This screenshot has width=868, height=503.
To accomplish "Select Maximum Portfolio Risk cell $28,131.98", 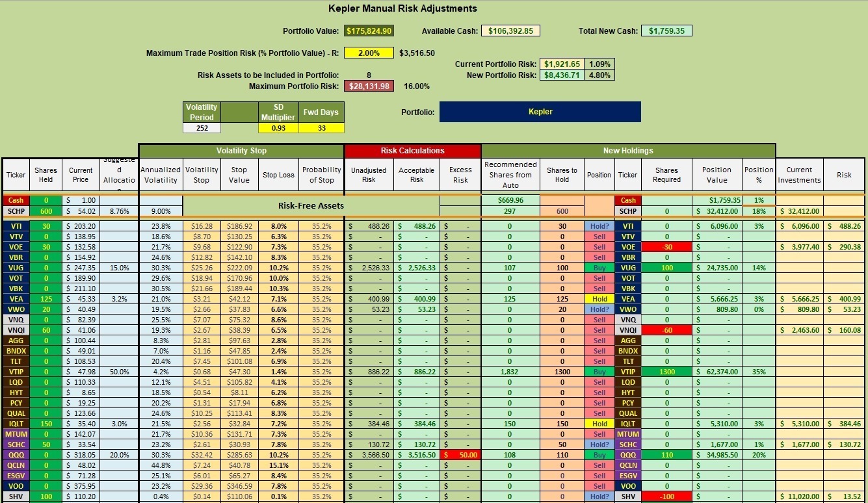I will point(369,86).
